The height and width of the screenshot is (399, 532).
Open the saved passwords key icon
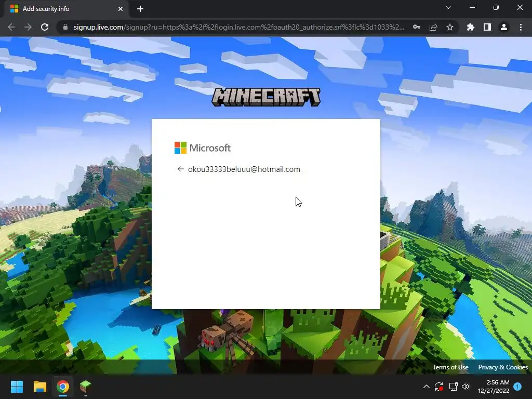[417, 27]
